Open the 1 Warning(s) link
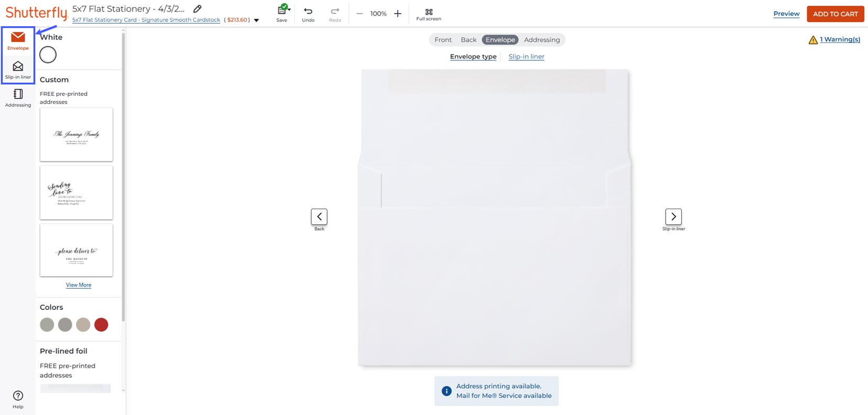868x415 pixels. coord(840,39)
